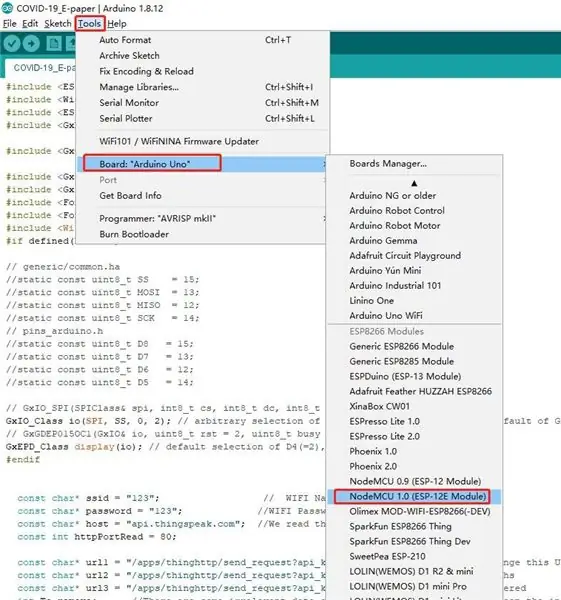The height and width of the screenshot is (600, 561).
Task: Select Generic ESP8285 Module
Action: [414, 361]
